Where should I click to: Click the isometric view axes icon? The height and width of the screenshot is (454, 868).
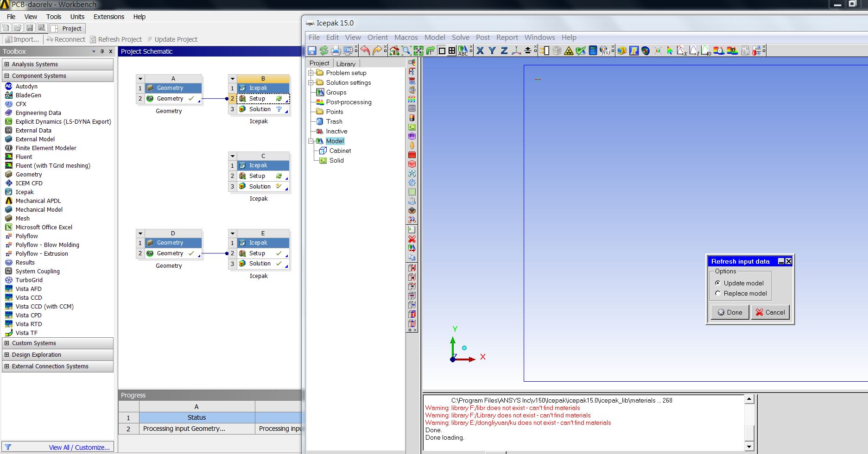click(x=516, y=50)
